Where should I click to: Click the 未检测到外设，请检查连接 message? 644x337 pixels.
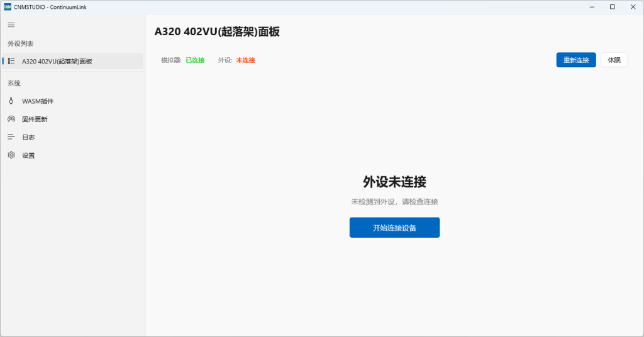394,202
